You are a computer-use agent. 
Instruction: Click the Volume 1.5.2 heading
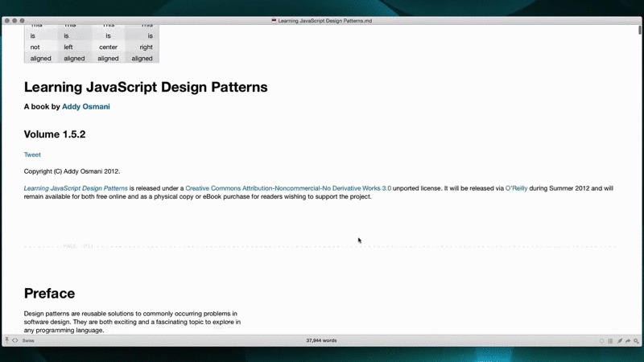click(x=55, y=134)
